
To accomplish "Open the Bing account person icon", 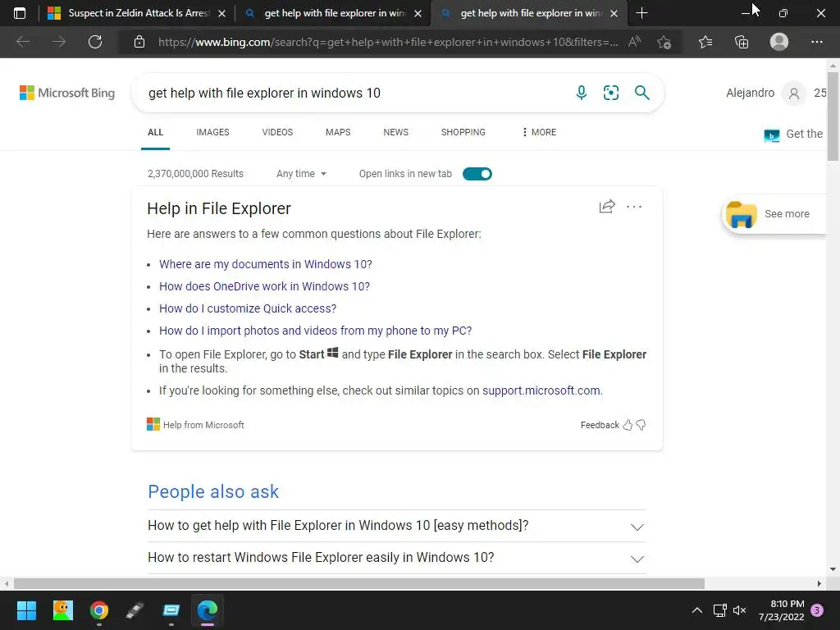I will pyautogui.click(x=794, y=94).
